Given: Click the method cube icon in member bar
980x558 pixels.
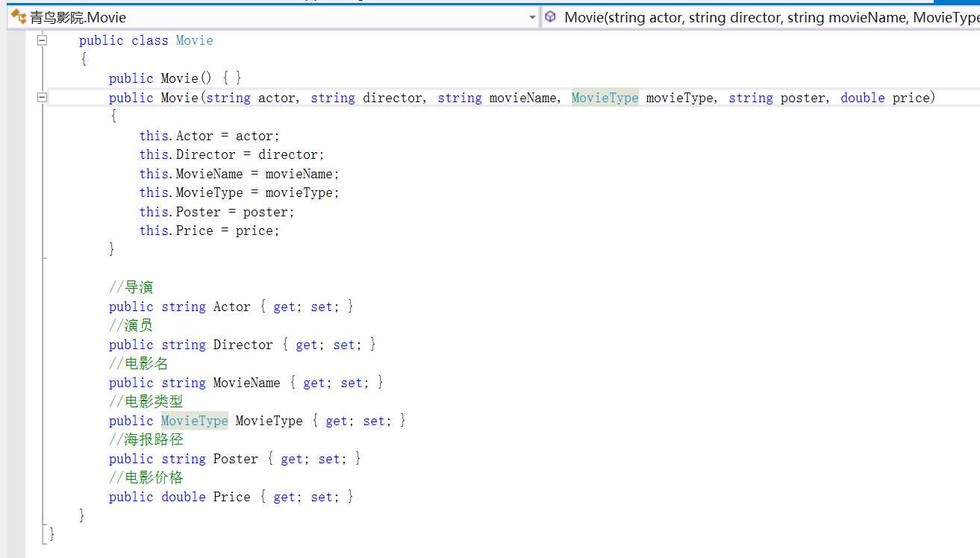Looking at the screenshot, I should click(550, 16).
